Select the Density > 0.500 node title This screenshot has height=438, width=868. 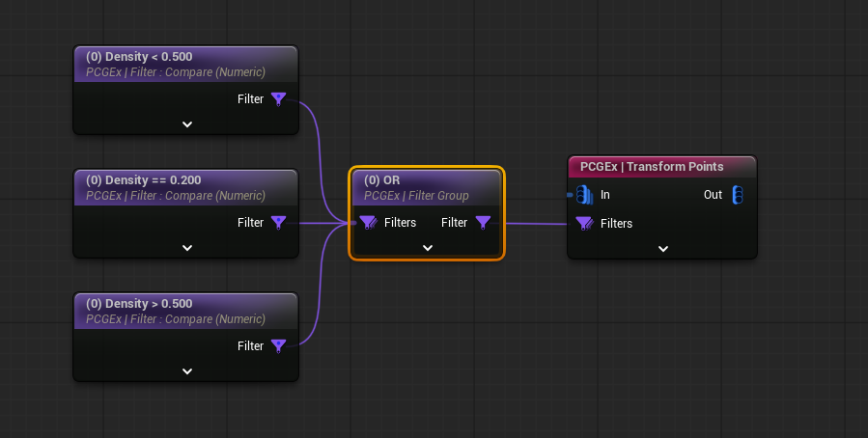tap(139, 304)
